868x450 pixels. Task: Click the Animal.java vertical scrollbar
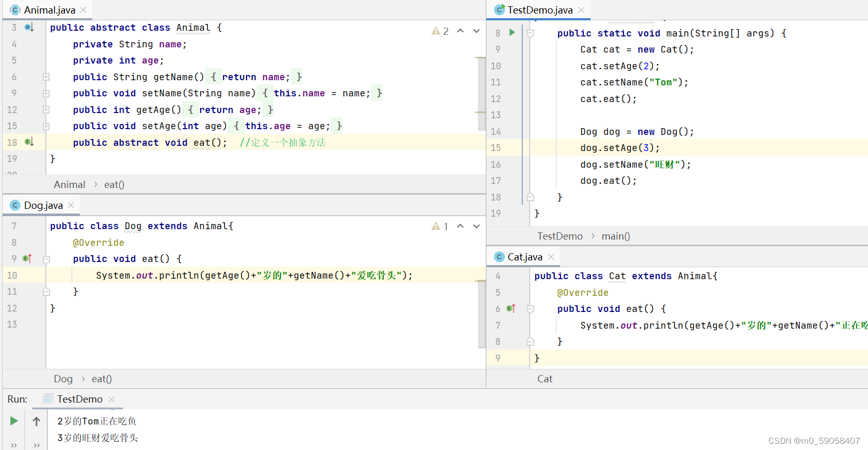point(481,94)
